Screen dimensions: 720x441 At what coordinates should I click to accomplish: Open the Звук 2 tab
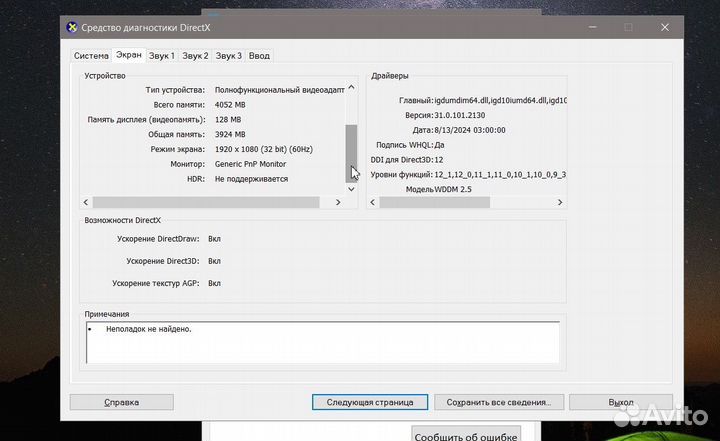pyautogui.click(x=195, y=56)
